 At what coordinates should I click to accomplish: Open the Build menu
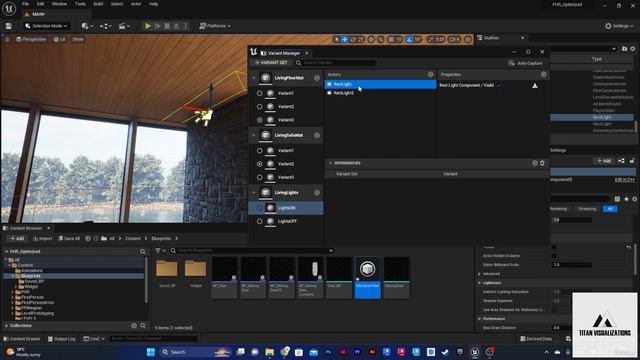98,4
